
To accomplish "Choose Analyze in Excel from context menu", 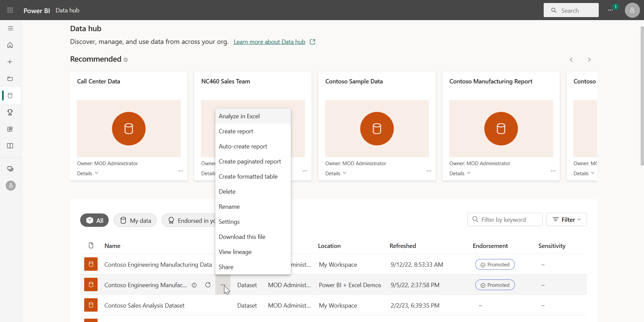I will 239,116.
